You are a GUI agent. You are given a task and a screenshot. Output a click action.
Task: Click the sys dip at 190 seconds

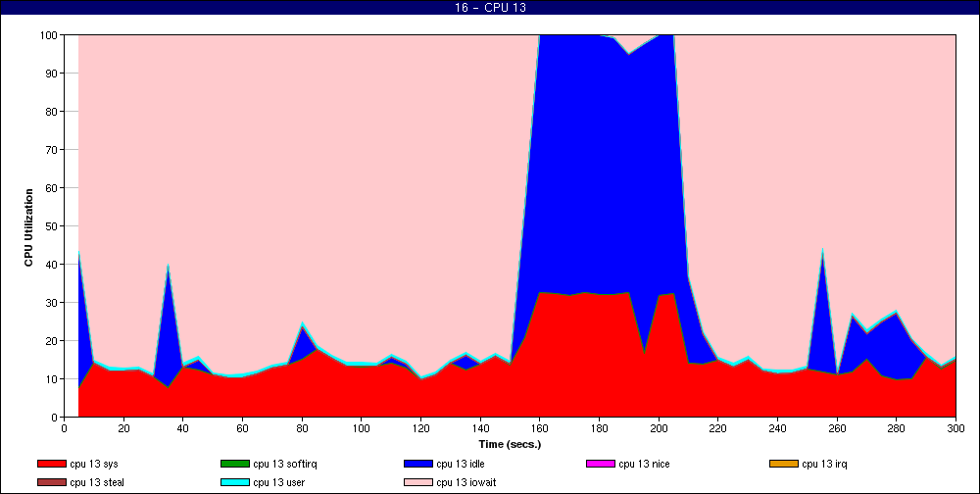tap(644, 354)
